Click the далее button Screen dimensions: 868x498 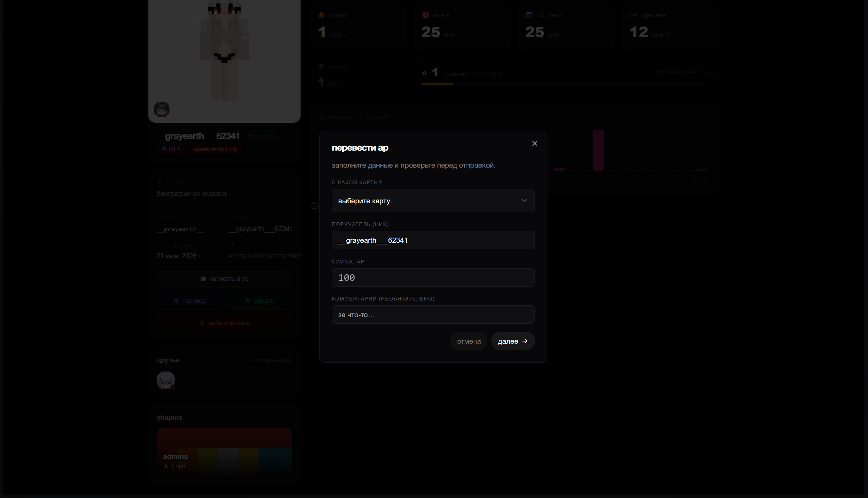(513, 341)
